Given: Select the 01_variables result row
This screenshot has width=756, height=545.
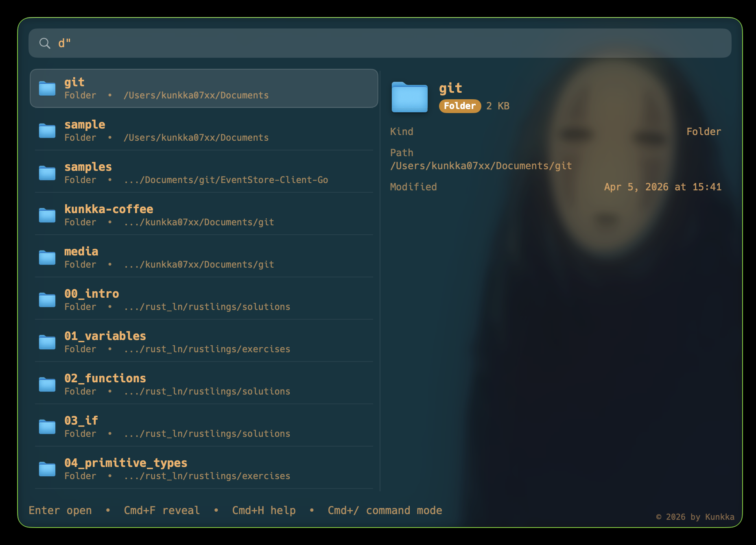Looking at the screenshot, I should pyautogui.click(x=203, y=342).
